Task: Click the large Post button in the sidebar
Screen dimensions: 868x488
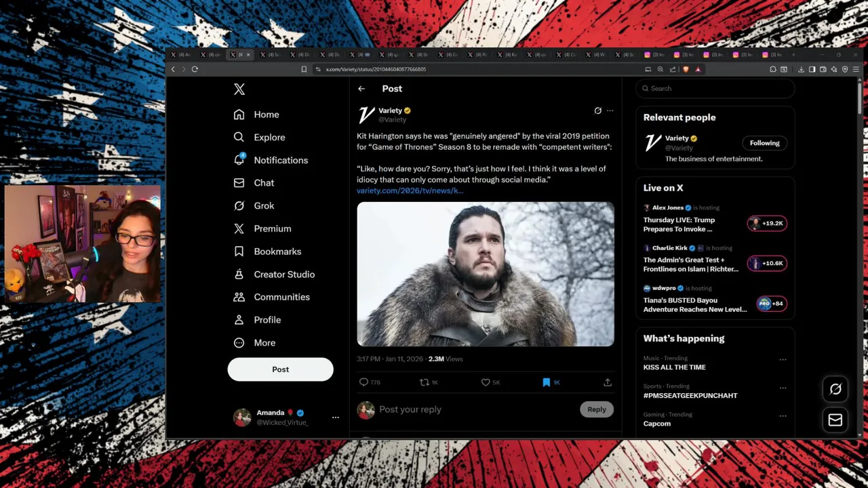Action: coord(280,369)
